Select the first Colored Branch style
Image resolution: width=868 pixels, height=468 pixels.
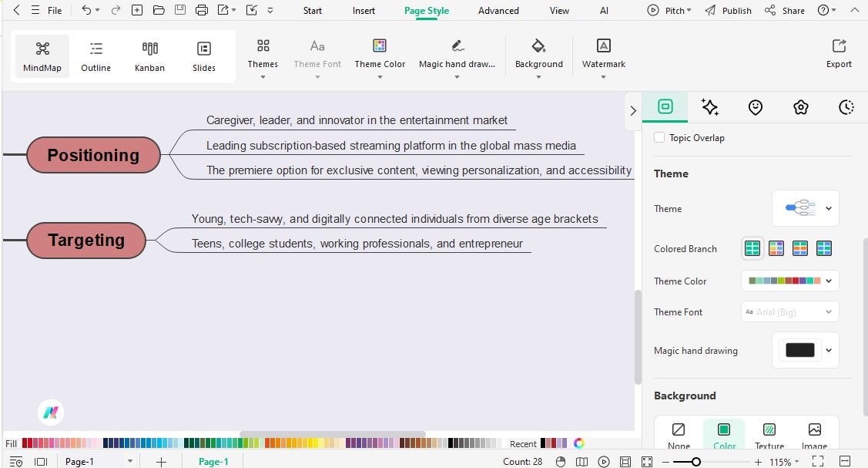[752, 248]
